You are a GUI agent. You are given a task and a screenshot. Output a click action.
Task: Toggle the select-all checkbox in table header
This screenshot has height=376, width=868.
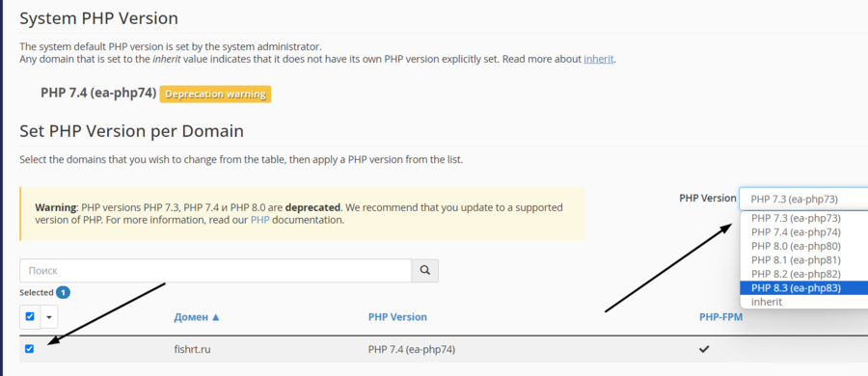click(30, 317)
